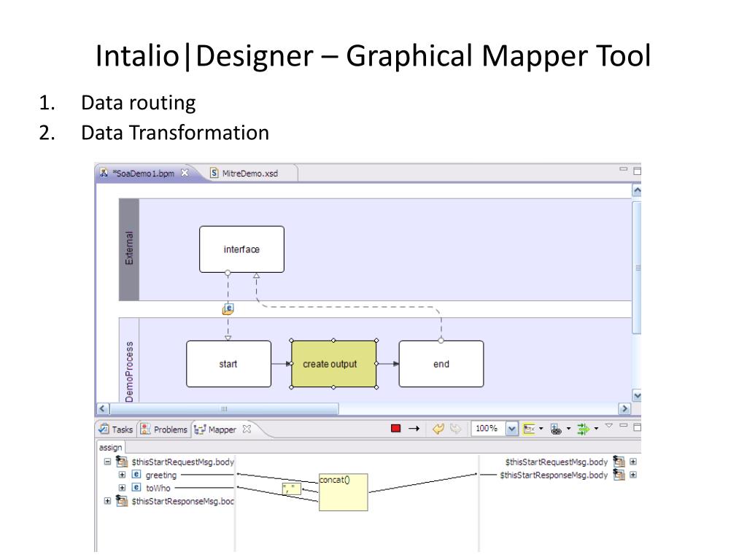Viewport: 747px width, 560px height.
Task: Click the yellow undo arrow in Mapper toolbar
Action: pyautogui.click(x=438, y=429)
